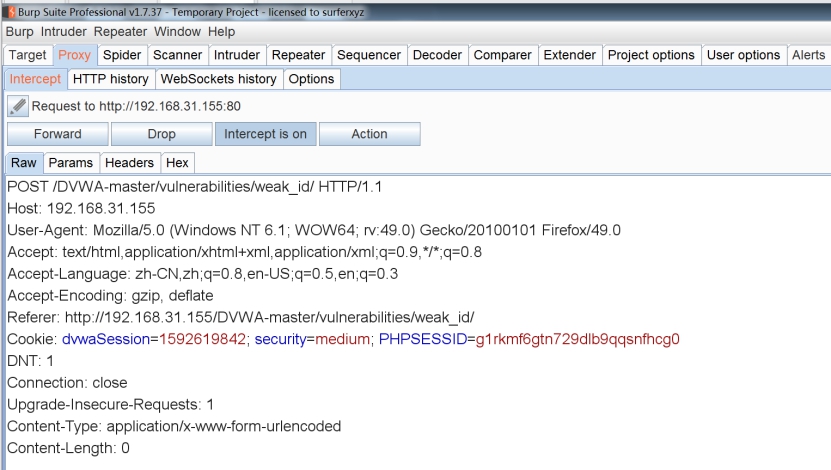Image resolution: width=831 pixels, height=470 pixels.
Task: Open the User options tab
Action: [744, 55]
